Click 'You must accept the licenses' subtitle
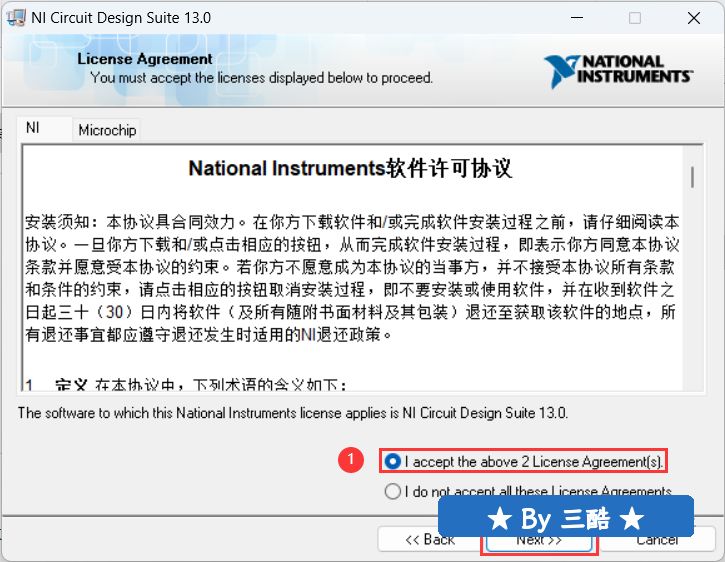Image resolution: width=725 pixels, height=562 pixels. pyautogui.click(x=261, y=77)
